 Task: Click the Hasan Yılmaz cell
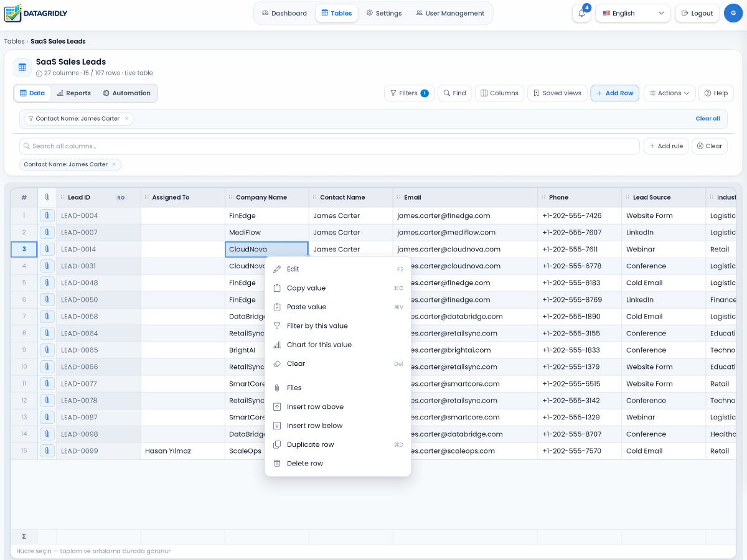tap(183, 450)
